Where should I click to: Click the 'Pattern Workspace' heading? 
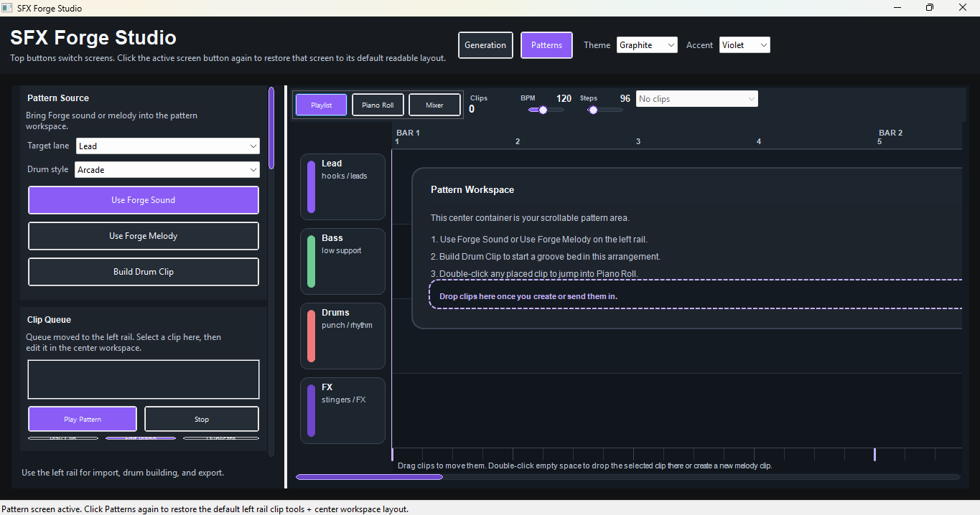[472, 190]
